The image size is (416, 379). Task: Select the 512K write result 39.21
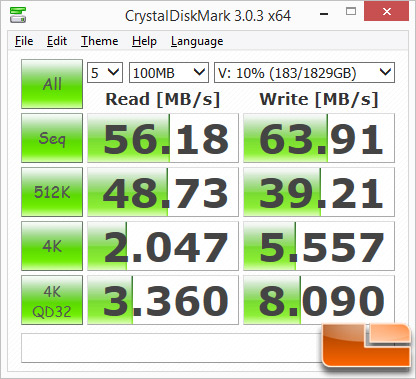click(319, 192)
